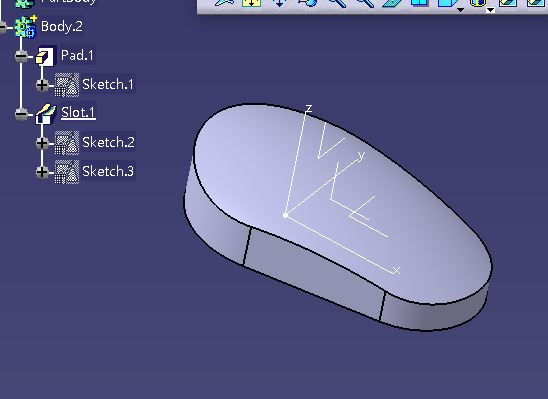Collapse the Pad.1 tree node
Image resolution: width=548 pixels, height=399 pixels.
click(x=22, y=56)
